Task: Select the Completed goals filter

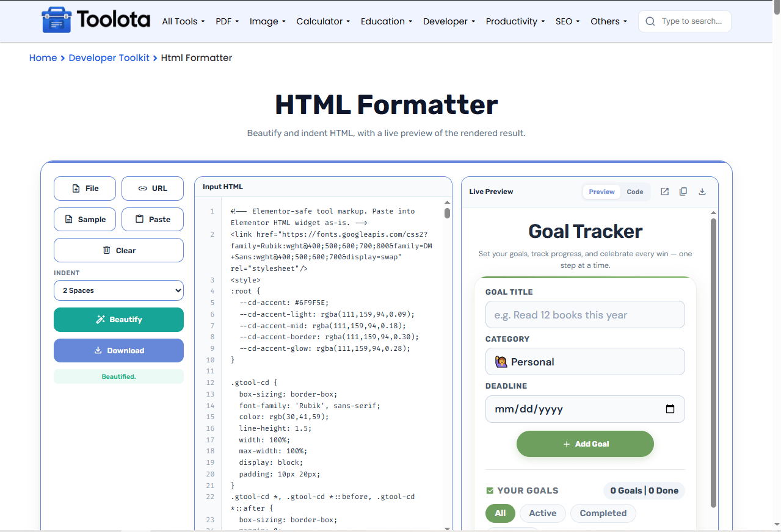Action: [x=603, y=513]
